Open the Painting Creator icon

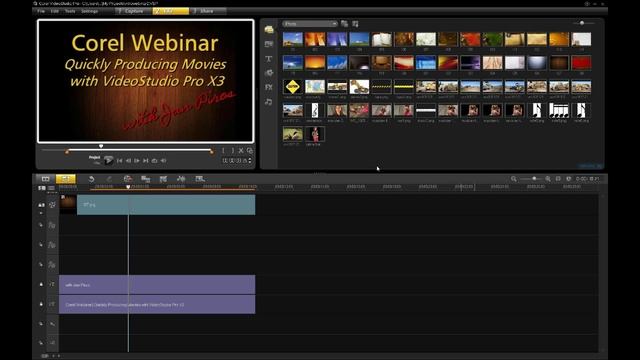(x=163, y=179)
